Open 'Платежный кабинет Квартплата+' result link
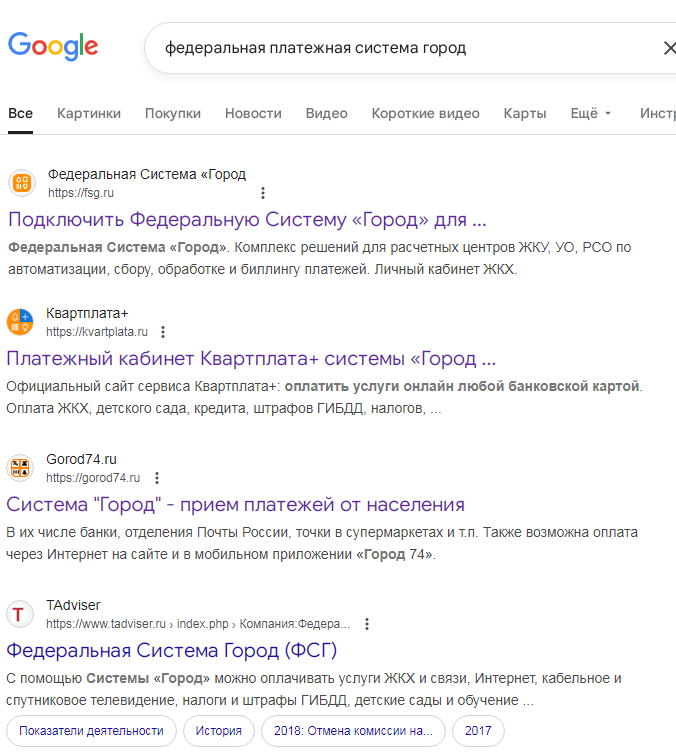The height and width of the screenshot is (755, 676). pyautogui.click(x=251, y=358)
